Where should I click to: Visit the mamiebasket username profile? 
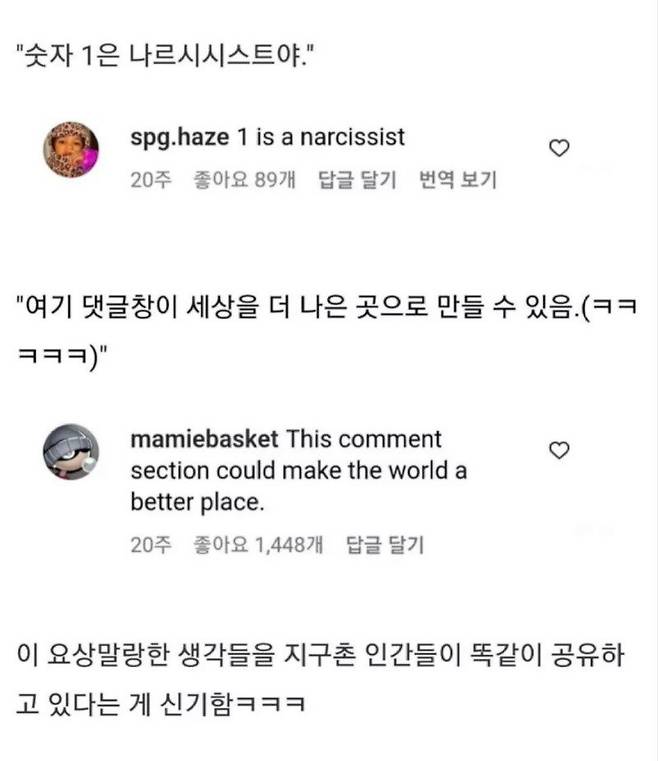click(204, 439)
